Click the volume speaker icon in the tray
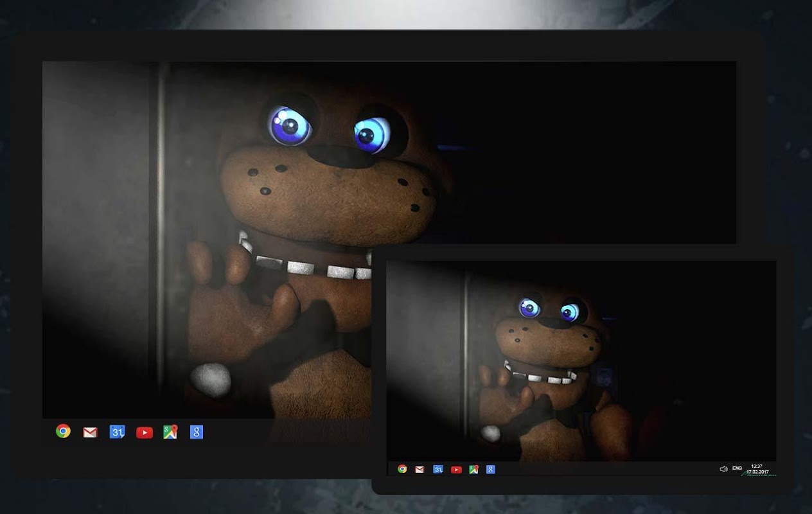The height and width of the screenshot is (514, 812). click(x=723, y=469)
